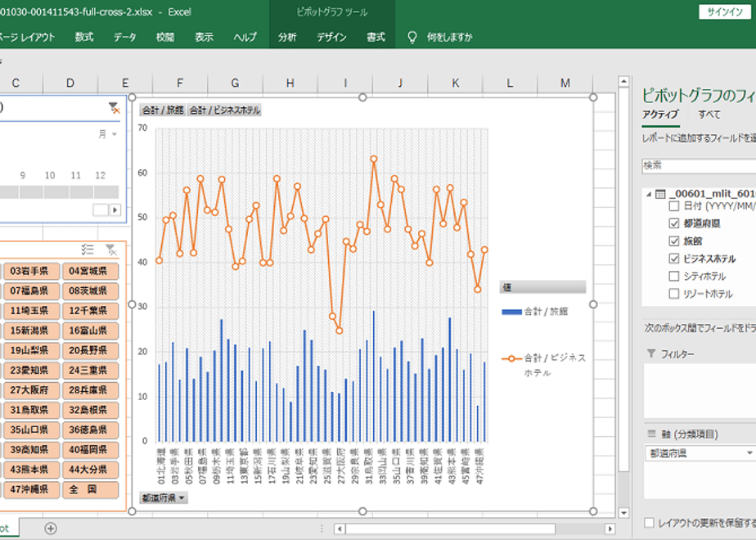Click the フィルター funnel icon in field pane
The width and height of the screenshot is (756, 540).
pos(651,354)
